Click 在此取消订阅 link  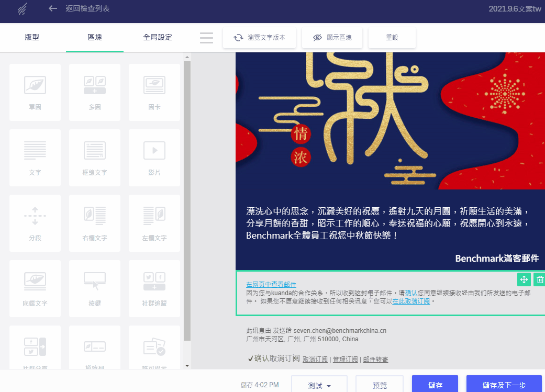[411, 301]
